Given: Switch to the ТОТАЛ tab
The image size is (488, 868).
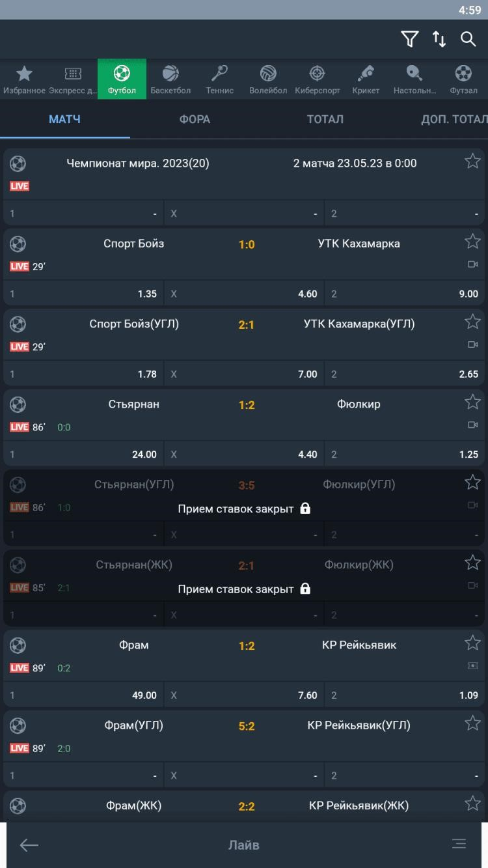Looking at the screenshot, I should click(325, 119).
